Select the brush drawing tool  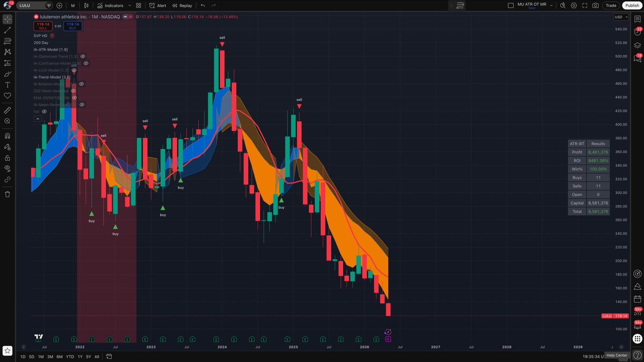pyautogui.click(x=8, y=74)
